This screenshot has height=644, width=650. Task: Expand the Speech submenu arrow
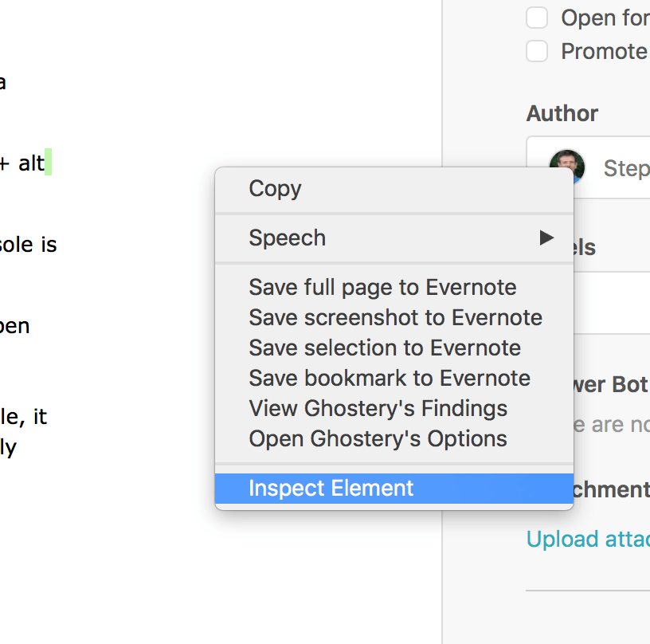pos(546,238)
